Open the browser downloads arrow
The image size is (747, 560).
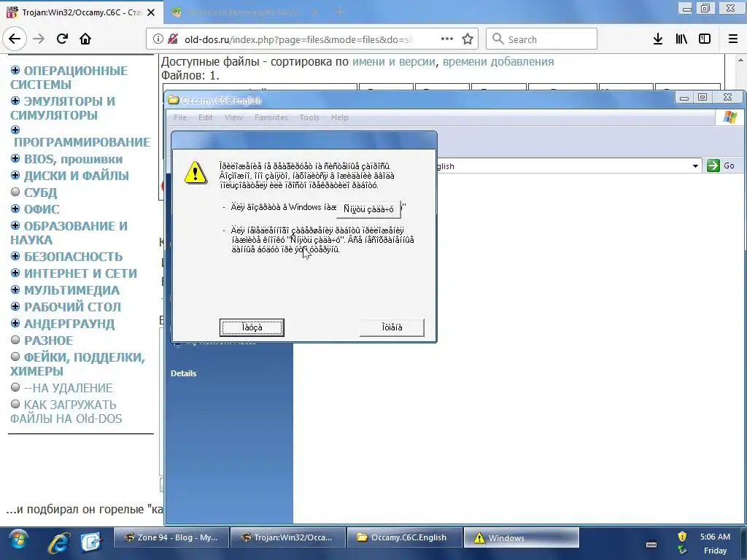click(x=658, y=39)
